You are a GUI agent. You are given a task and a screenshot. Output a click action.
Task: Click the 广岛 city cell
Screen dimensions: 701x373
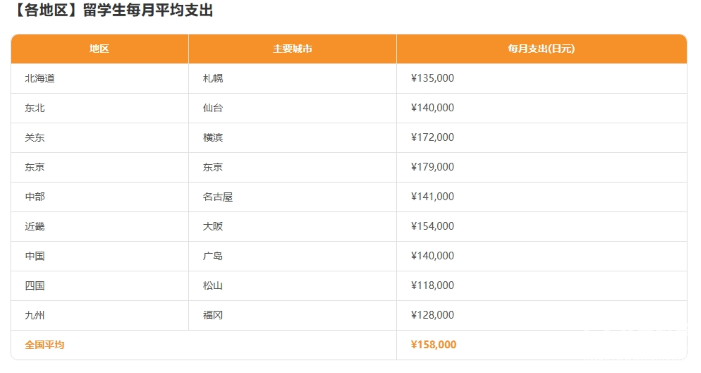[292, 256]
